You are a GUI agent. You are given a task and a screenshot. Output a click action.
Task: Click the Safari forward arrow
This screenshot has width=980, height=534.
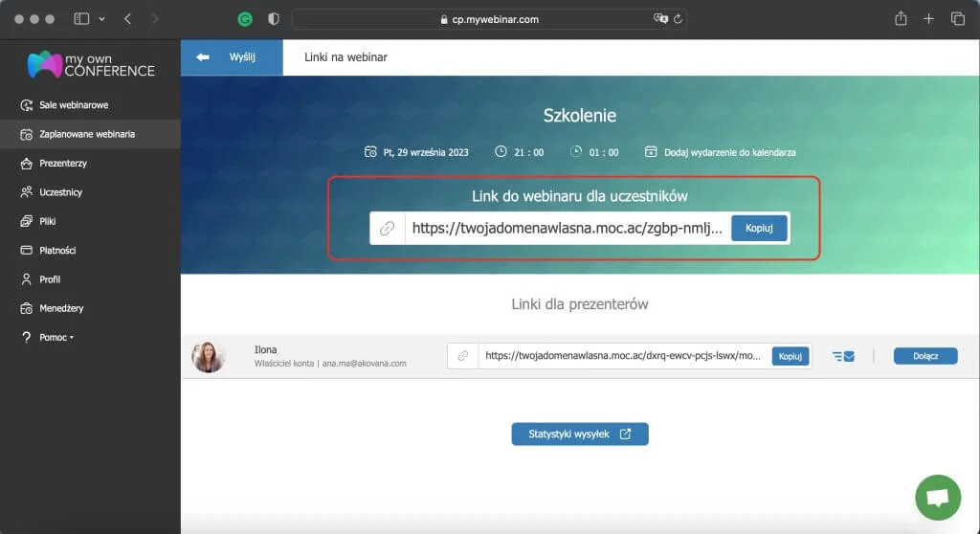click(x=154, y=19)
